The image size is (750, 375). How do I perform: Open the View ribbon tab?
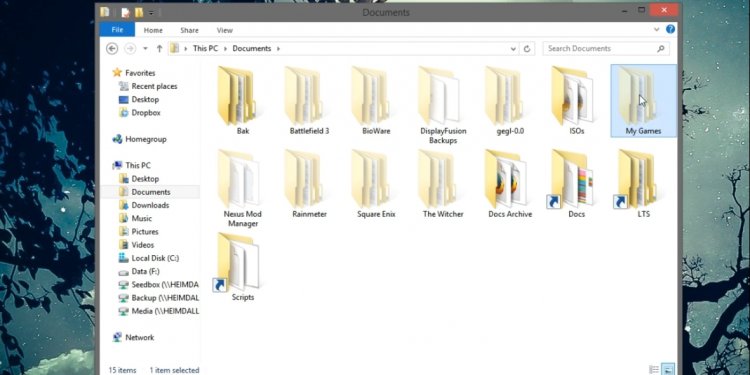(224, 30)
